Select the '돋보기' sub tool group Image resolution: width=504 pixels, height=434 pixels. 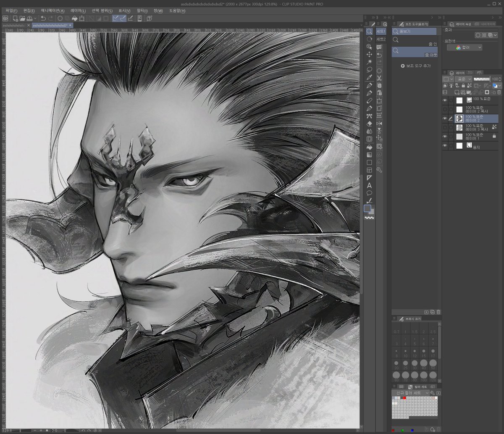click(415, 31)
